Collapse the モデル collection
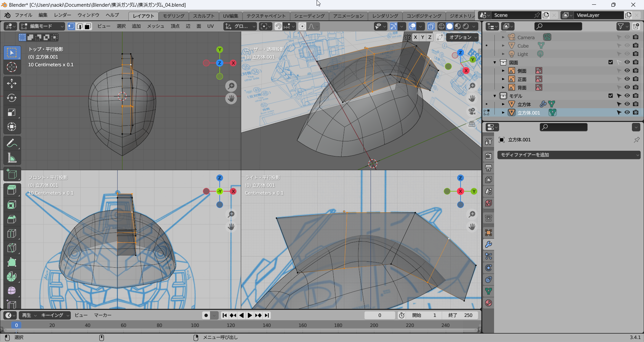 coord(495,96)
